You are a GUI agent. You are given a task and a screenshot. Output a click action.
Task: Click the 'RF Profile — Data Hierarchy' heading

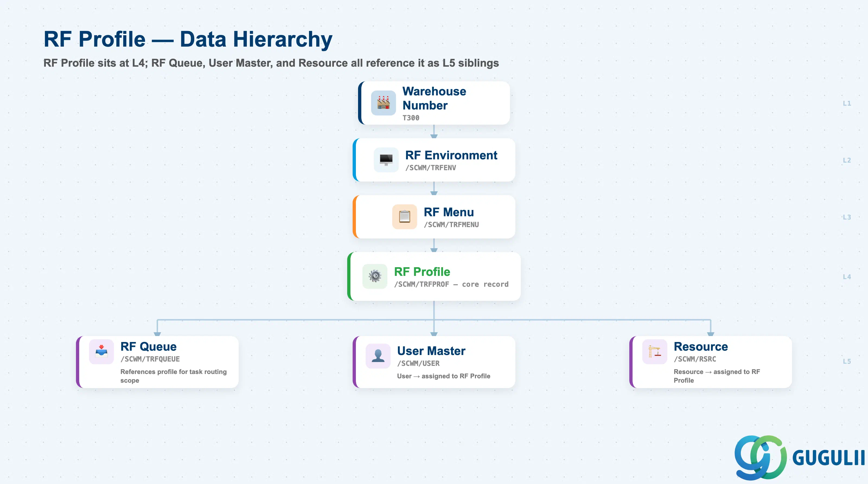point(188,39)
